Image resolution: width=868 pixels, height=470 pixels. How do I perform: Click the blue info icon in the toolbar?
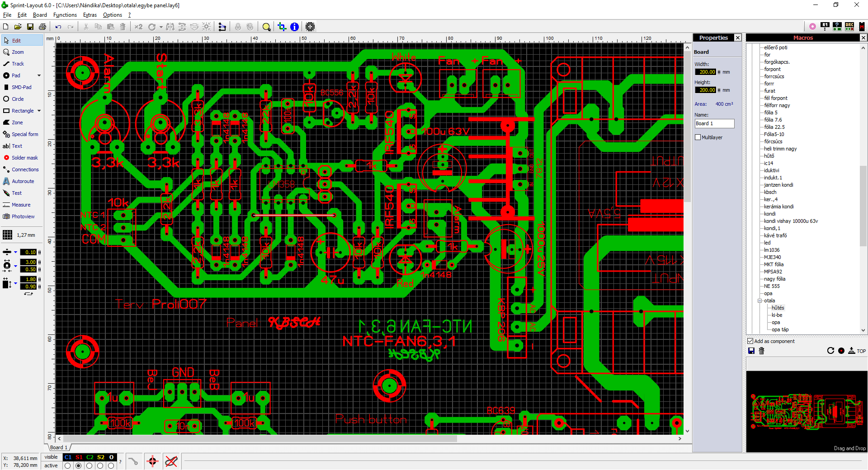294,27
